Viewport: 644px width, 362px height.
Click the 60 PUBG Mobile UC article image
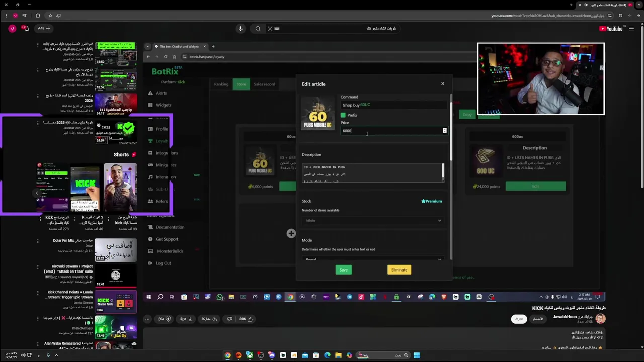(x=318, y=114)
